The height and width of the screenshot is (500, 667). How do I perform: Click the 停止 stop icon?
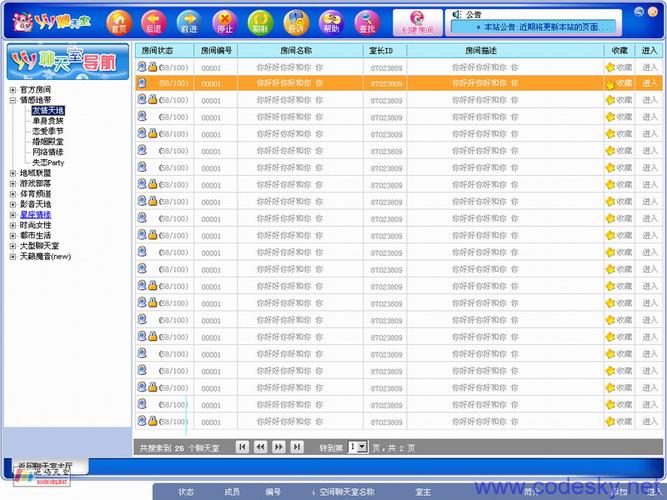pos(225,20)
